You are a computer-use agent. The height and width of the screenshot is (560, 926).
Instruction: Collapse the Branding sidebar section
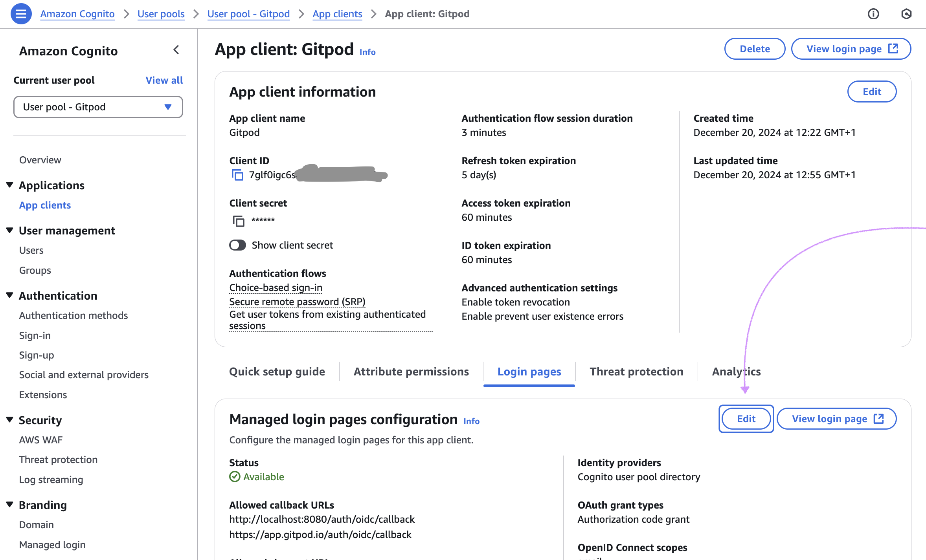pyautogui.click(x=10, y=505)
